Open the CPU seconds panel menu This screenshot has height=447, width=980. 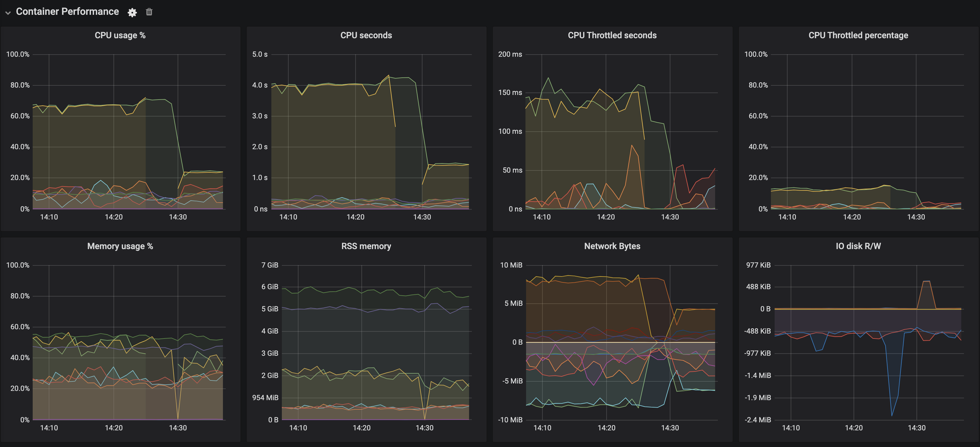click(x=366, y=35)
